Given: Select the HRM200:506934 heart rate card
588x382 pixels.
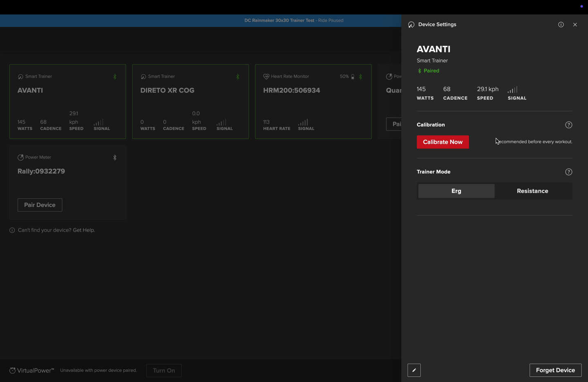Looking at the screenshot, I should pyautogui.click(x=313, y=101).
